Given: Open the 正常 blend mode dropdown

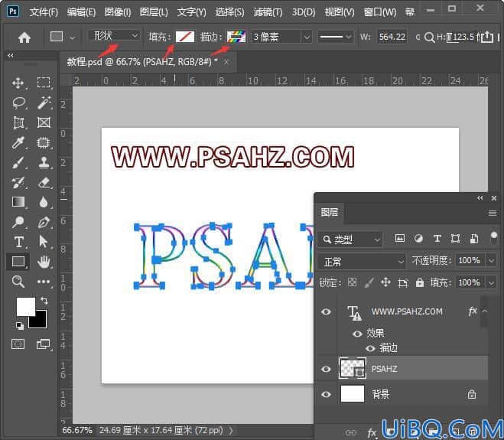Looking at the screenshot, I should 361,262.
